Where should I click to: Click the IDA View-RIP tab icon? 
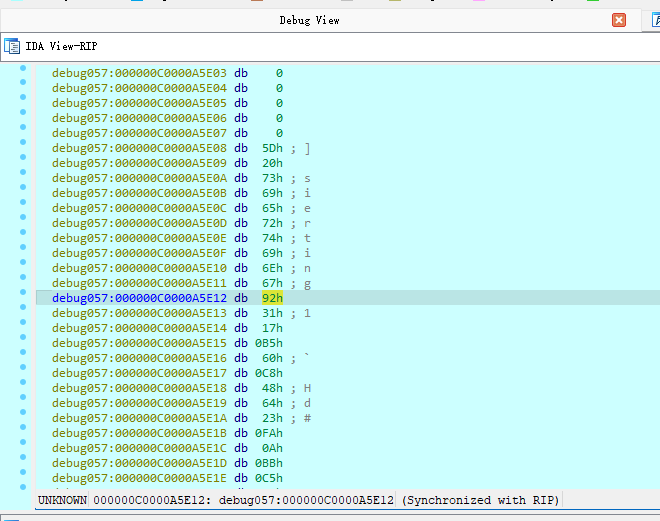[x=12, y=46]
